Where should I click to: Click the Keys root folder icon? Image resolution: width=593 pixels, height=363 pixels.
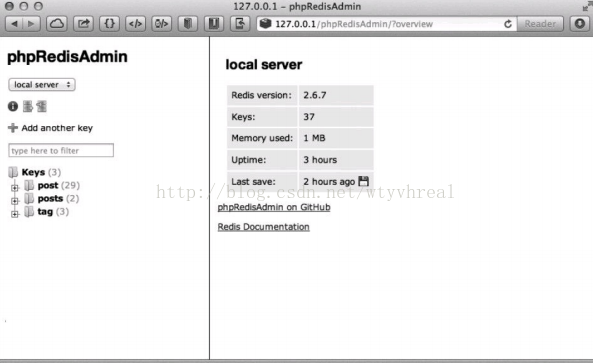point(13,172)
